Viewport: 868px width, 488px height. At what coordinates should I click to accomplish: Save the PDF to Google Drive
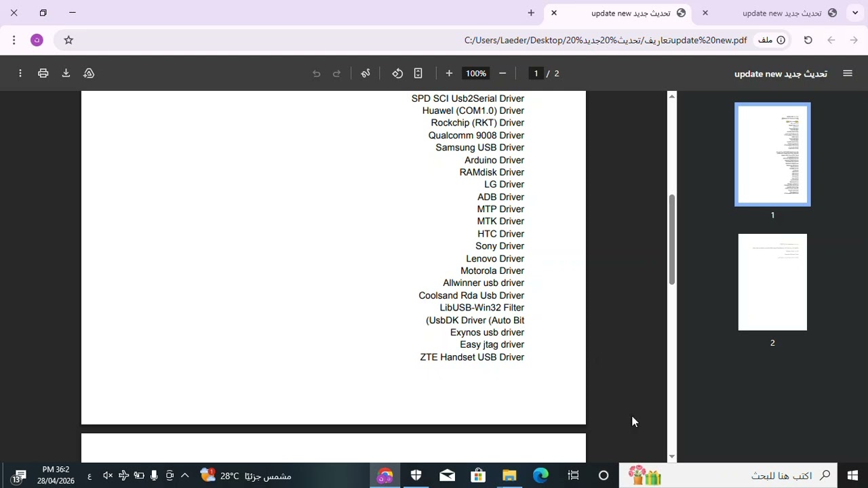tap(89, 73)
